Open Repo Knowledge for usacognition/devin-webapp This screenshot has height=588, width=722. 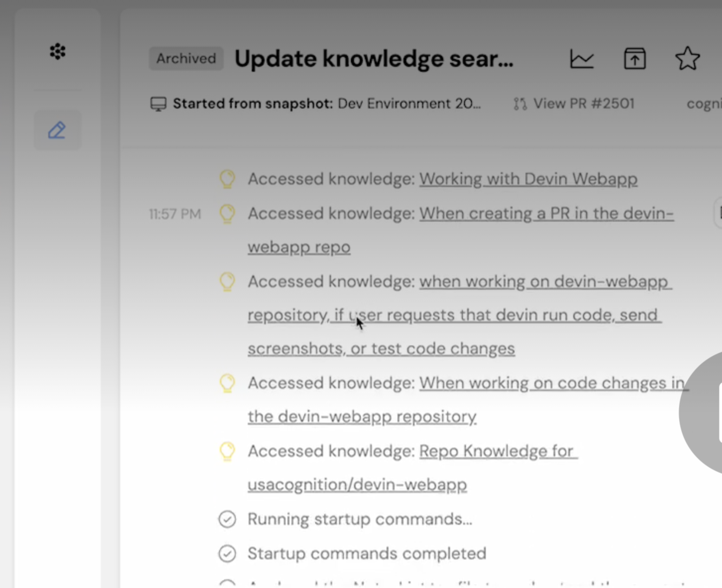tap(413, 468)
